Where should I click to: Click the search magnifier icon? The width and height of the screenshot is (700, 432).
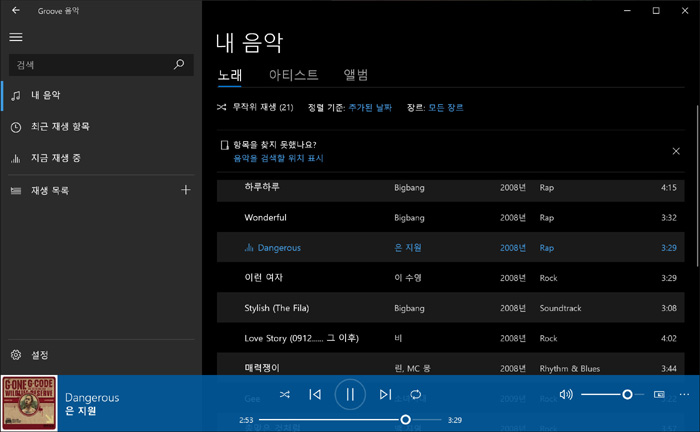(179, 65)
